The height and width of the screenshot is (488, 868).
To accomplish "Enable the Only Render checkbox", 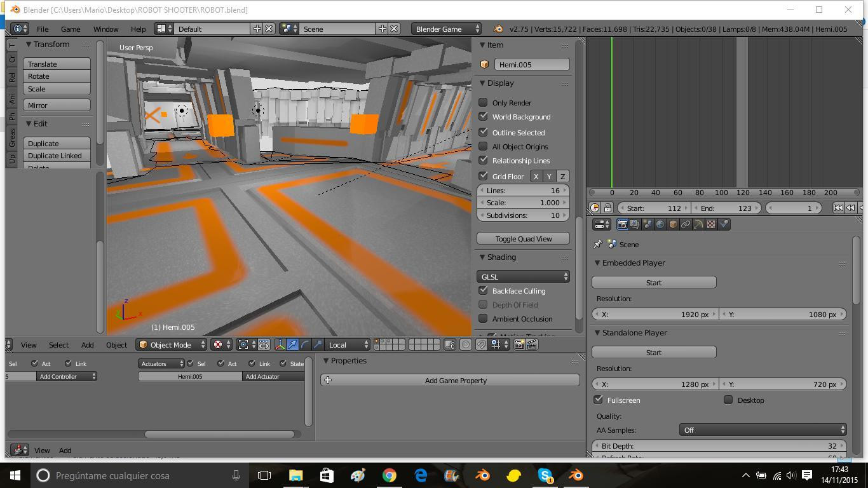I will click(483, 102).
